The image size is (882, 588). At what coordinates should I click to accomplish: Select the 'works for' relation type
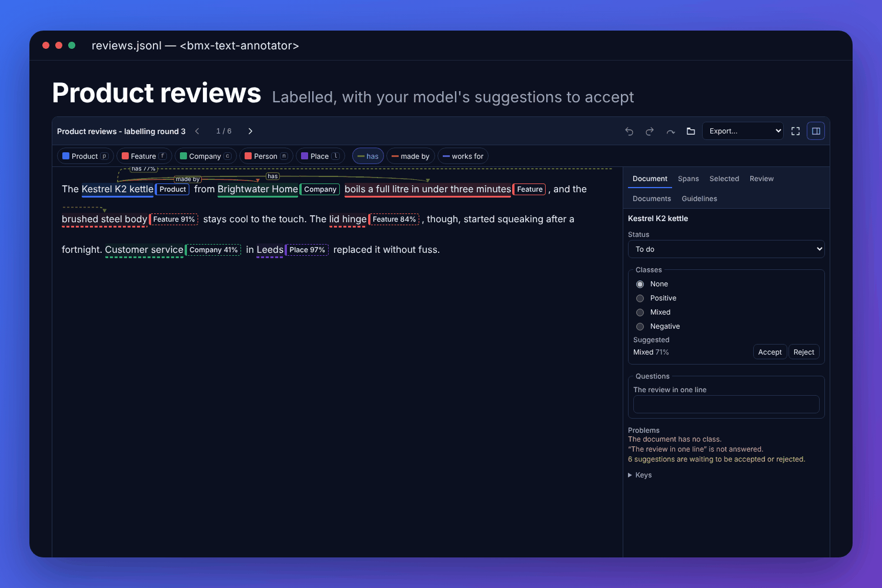[x=463, y=156]
